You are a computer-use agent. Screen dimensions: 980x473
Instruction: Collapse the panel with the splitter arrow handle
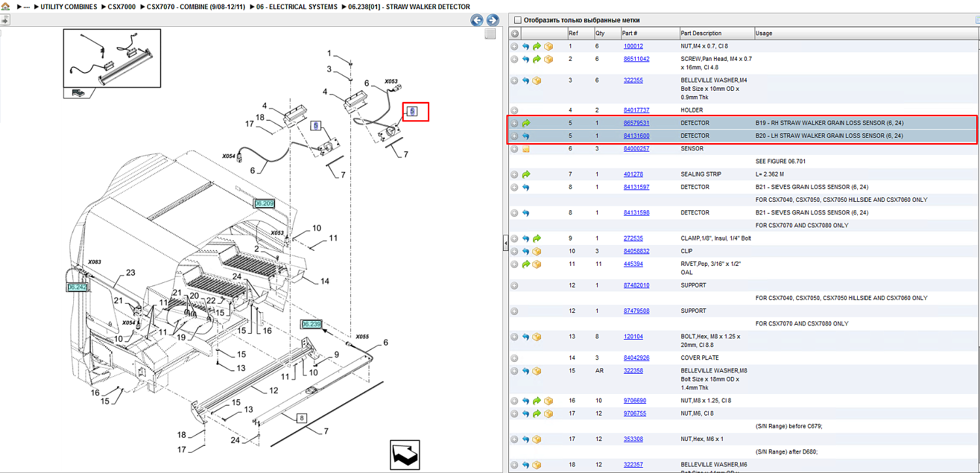coord(505,244)
